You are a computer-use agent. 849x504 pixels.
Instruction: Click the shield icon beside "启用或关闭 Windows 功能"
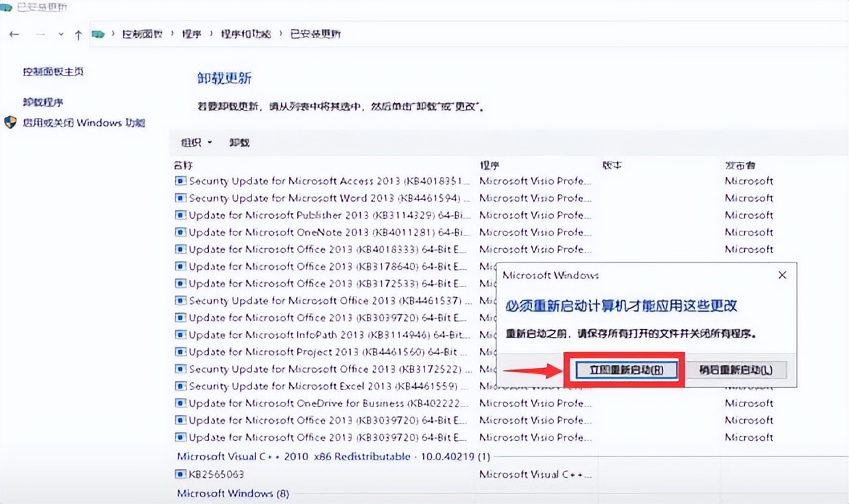tap(9, 123)
